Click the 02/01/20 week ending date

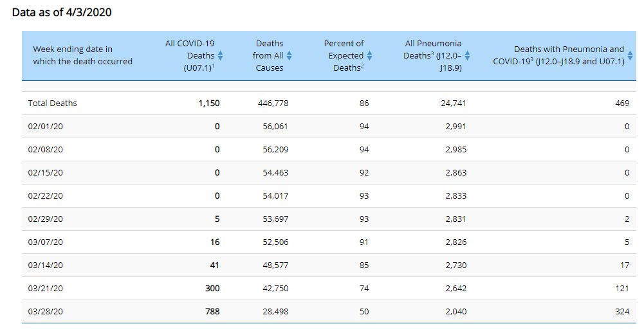coord(46,127)
